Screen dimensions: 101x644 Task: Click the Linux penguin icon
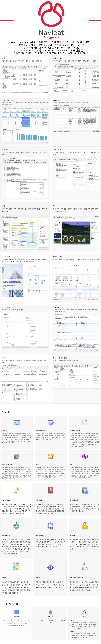tap(84, 612)
